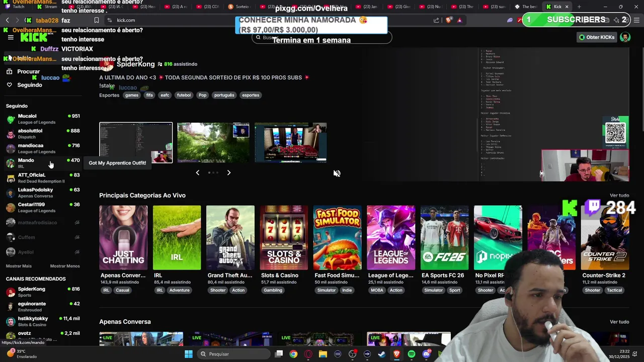Collapse list with Mostrar Menos
This screenshot has width=644, height=362.
pos(65,266)
